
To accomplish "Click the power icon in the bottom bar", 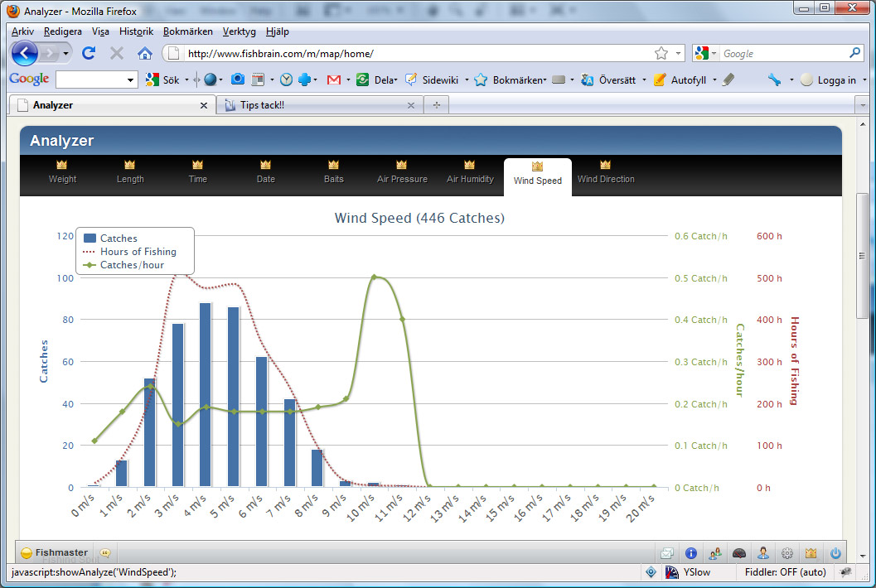I will [835, 553].
